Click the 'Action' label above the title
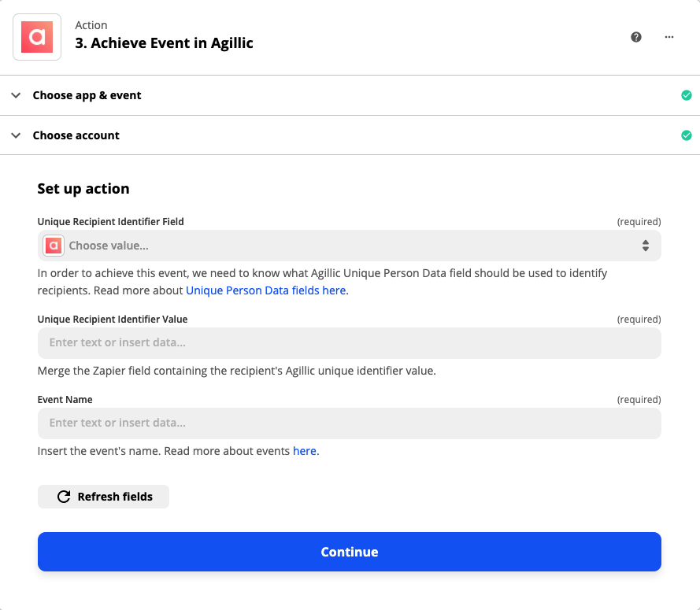The image size is (700, 610). click(91, 25)
